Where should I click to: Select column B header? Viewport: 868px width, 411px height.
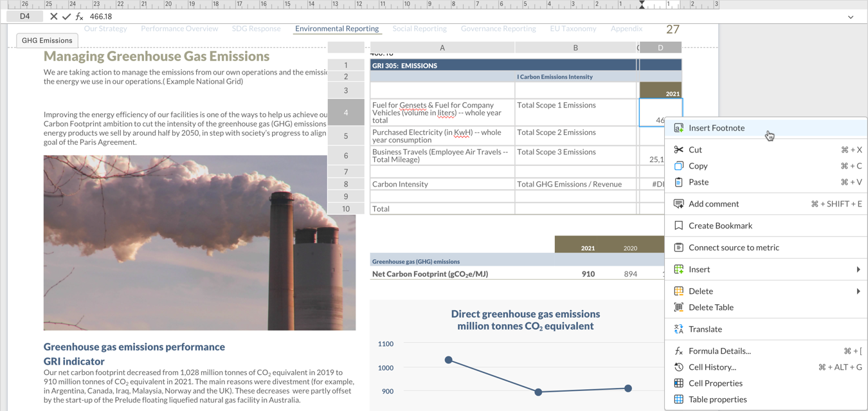575,48
